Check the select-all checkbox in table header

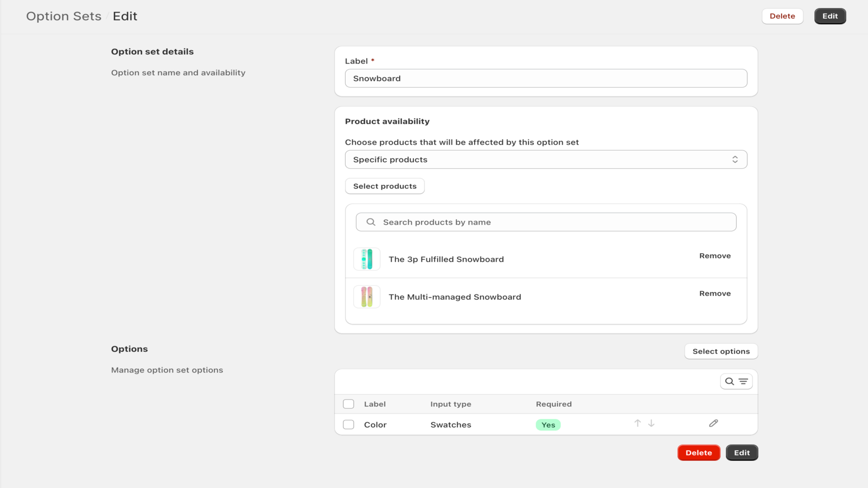coord(349,404)
